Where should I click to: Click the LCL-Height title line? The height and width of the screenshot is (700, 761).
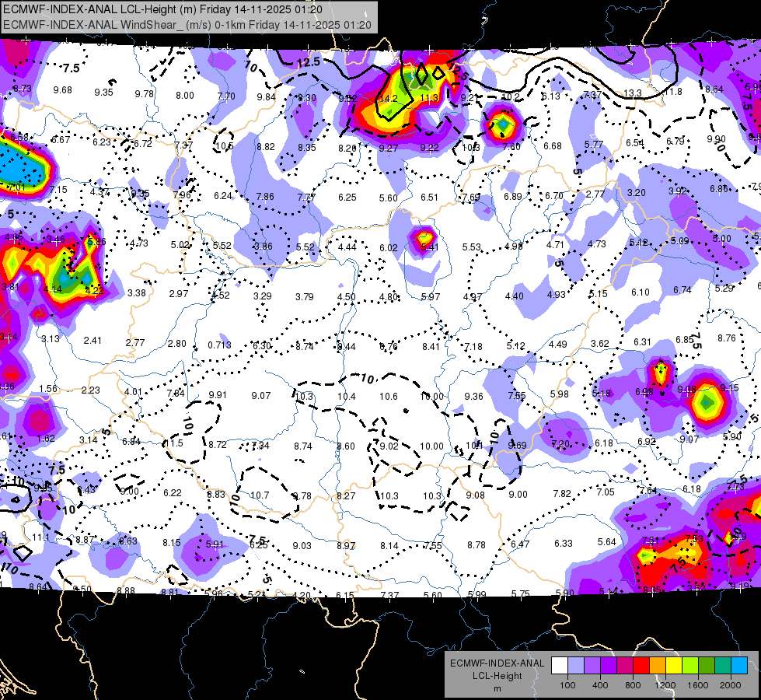162,9
